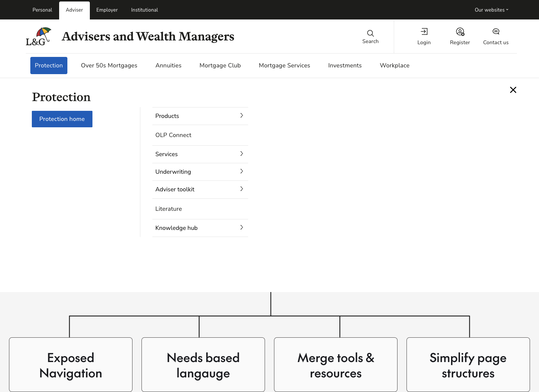
Task: Click the Protection home button
Action: (x=62, y=119)
